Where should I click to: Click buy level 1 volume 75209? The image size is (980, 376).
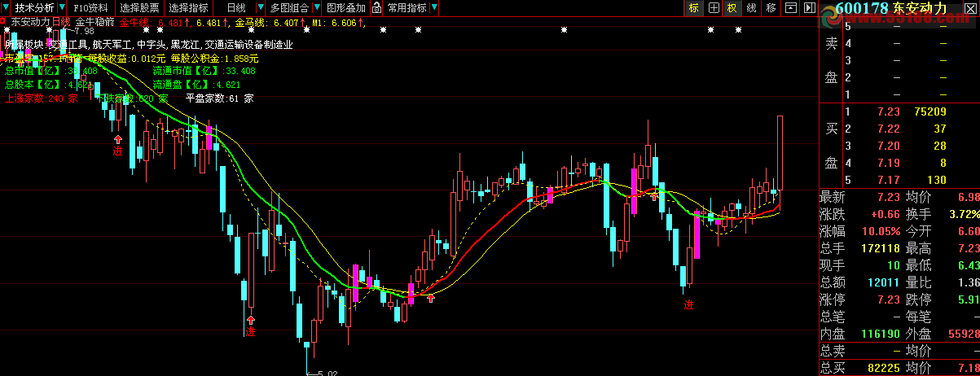point(929,111)
